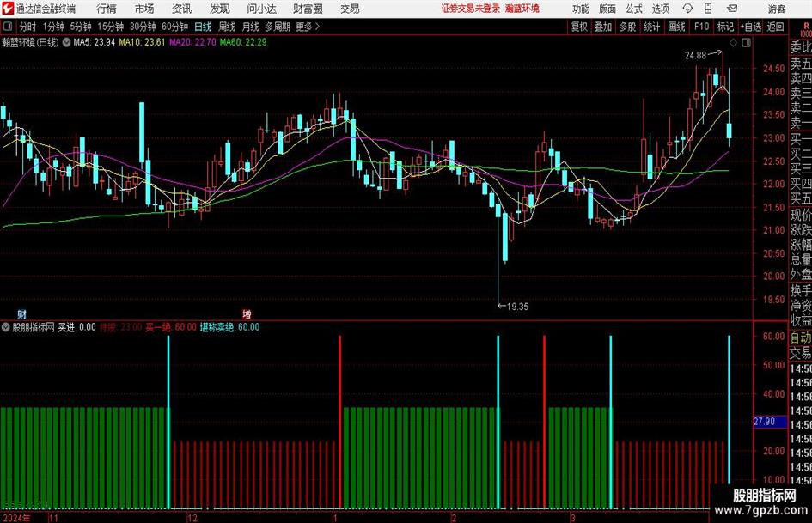The width and height of the screenshot is (812, 523).
Task: Click the 返回 back button
Action: [x=776, y=27]
